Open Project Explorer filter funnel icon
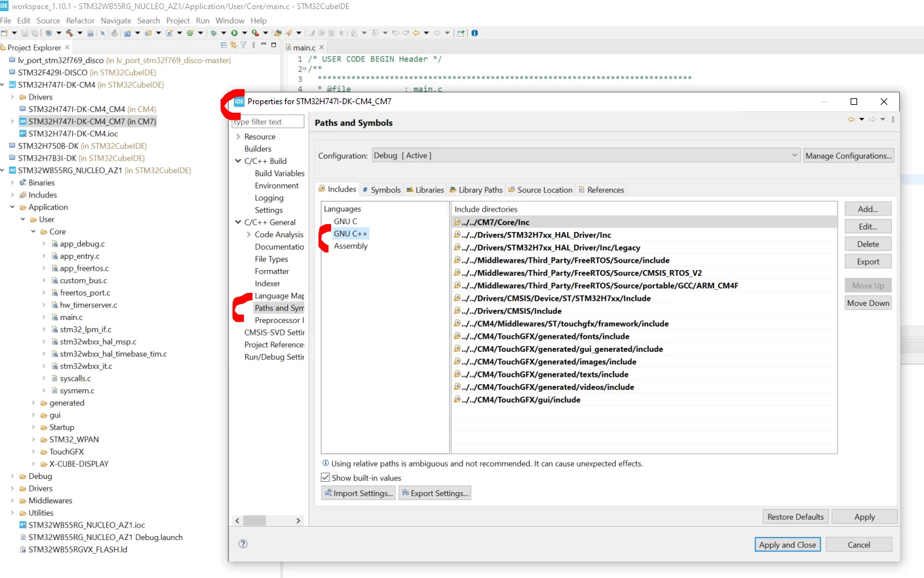Image resolution: width=924 pixels, height=578 pixels. 243,45
